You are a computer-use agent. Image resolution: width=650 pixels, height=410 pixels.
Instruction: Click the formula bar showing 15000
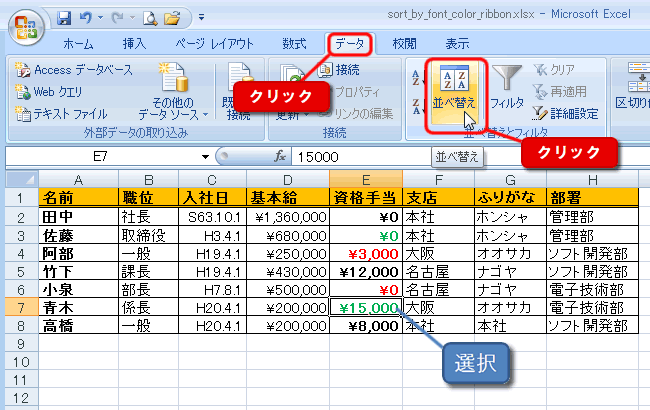tap(471, 157)
